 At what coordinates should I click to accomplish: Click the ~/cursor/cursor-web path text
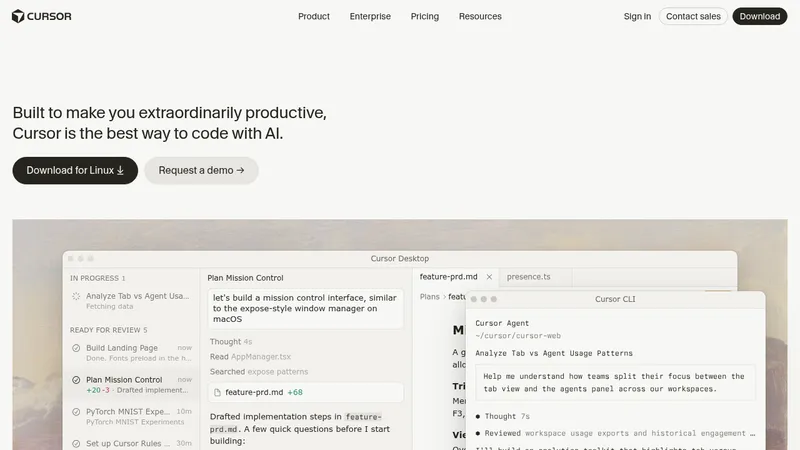518,336
